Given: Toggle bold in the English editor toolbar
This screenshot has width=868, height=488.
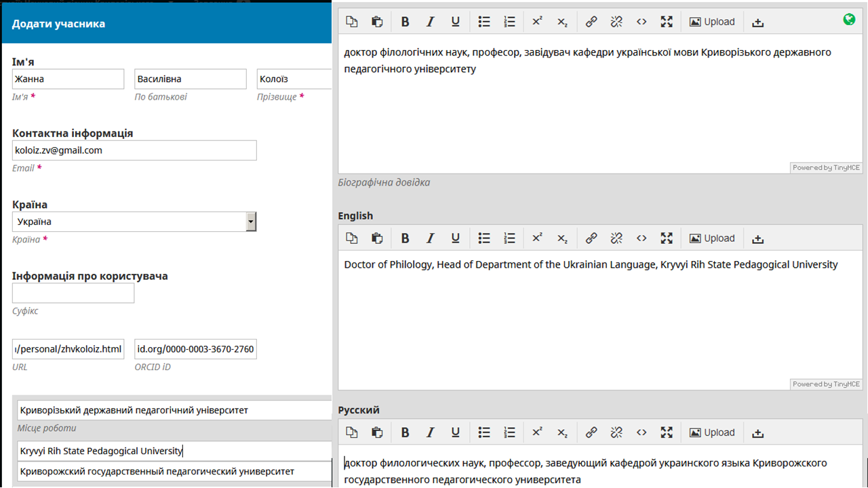Looking at the screenshot, I should click(x=405, y=239).
